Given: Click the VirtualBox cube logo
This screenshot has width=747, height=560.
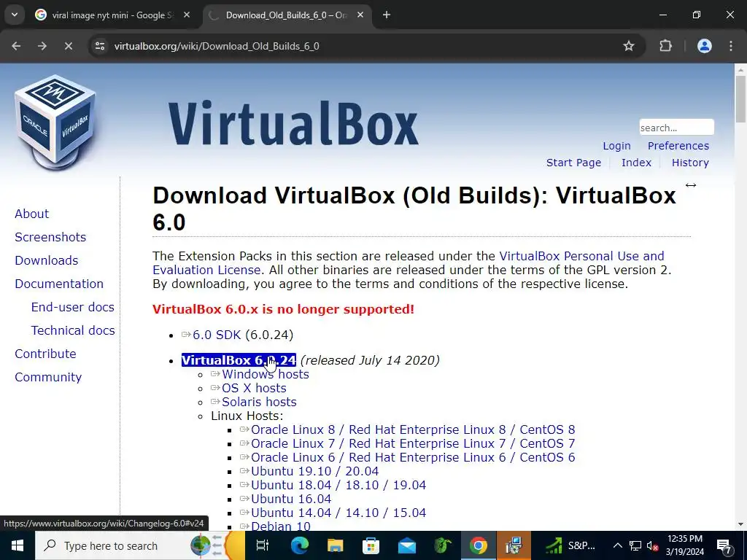Looking at the screenshot, I should [x=55, y=122].
